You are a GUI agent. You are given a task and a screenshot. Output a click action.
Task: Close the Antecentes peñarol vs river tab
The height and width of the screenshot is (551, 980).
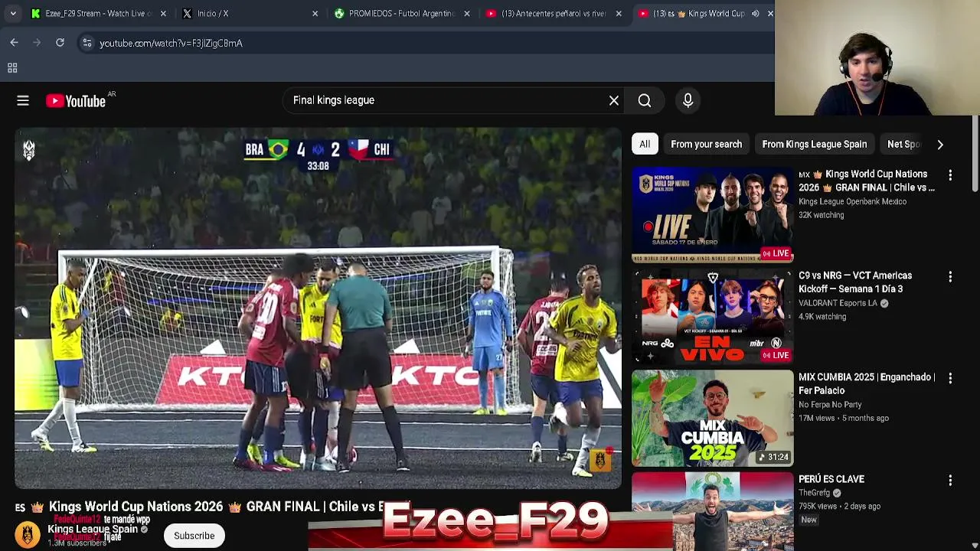[x=619, y=13]
